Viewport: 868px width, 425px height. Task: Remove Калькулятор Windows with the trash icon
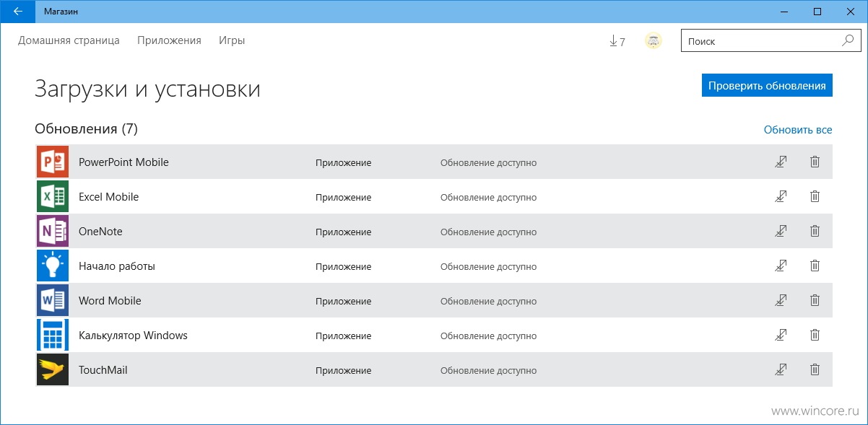coord(815,336)
